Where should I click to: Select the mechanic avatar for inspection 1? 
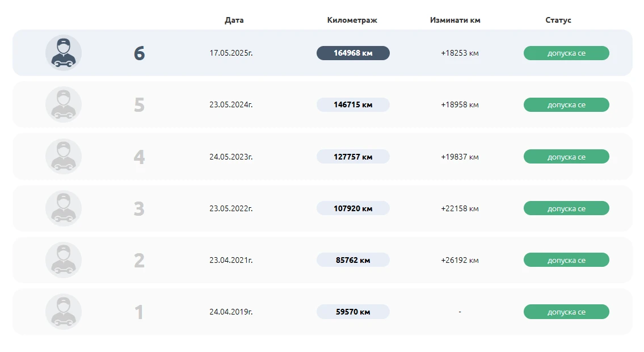click(x=64, y=312)
